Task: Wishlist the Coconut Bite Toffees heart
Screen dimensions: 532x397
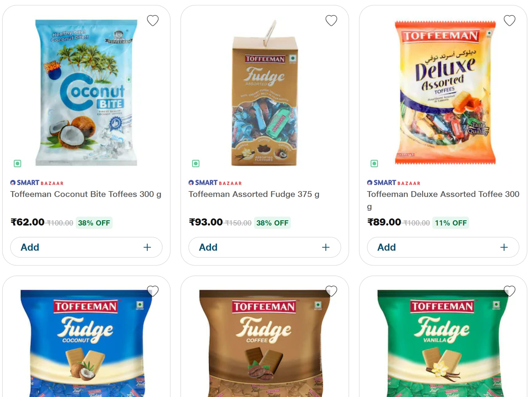Action: point(152,21)
